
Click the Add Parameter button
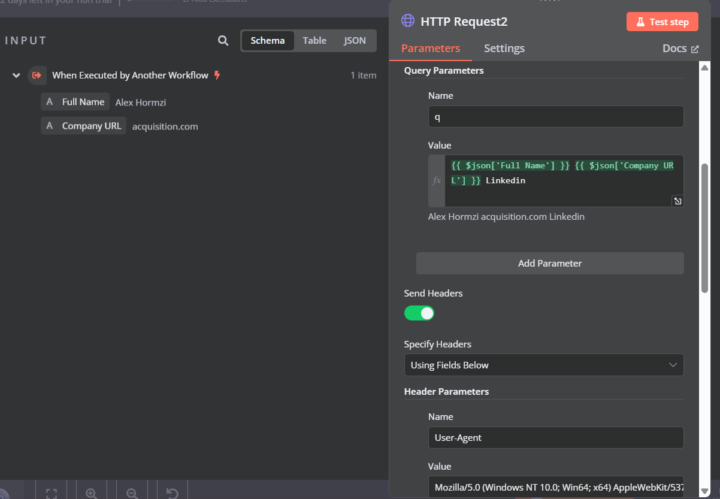(549, 263)
